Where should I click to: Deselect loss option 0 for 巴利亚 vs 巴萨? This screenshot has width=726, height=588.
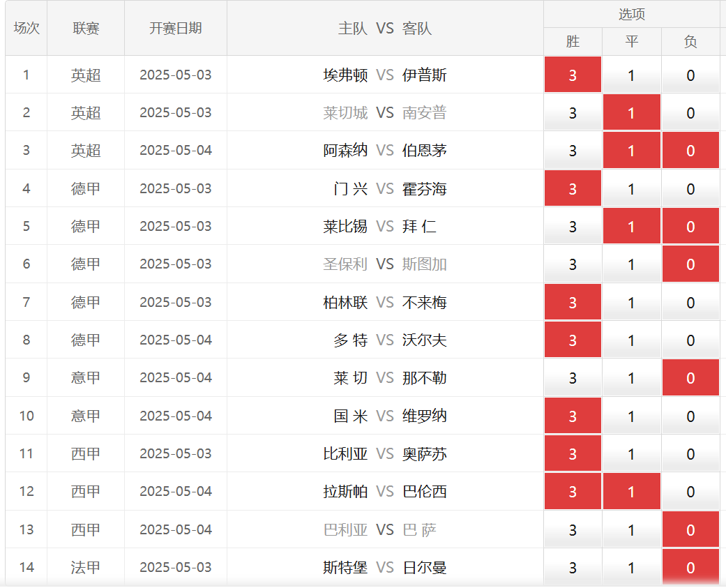pyautogui.click(x=690, y=529)
